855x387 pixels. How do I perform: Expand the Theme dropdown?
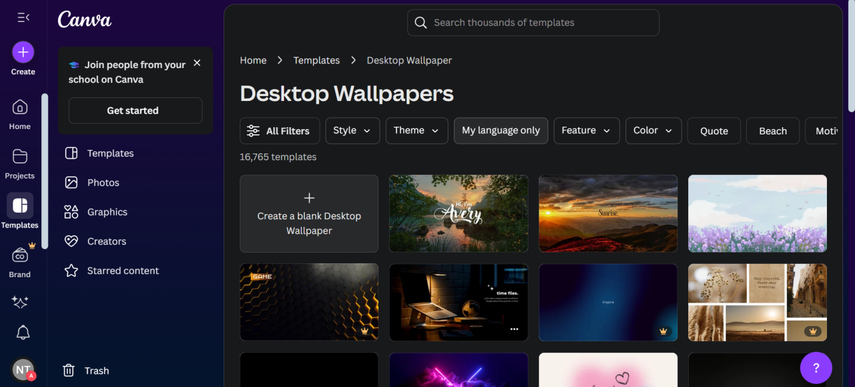tap(417, 131)
